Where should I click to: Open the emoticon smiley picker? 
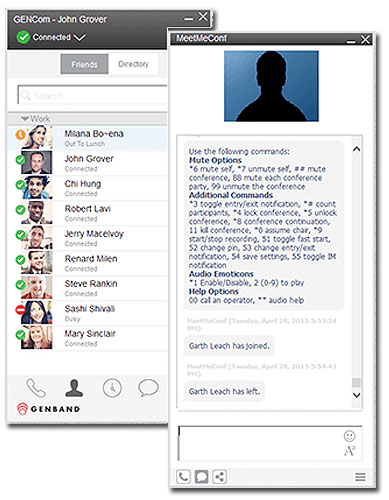pyautogui.click(x=349, y=436)
